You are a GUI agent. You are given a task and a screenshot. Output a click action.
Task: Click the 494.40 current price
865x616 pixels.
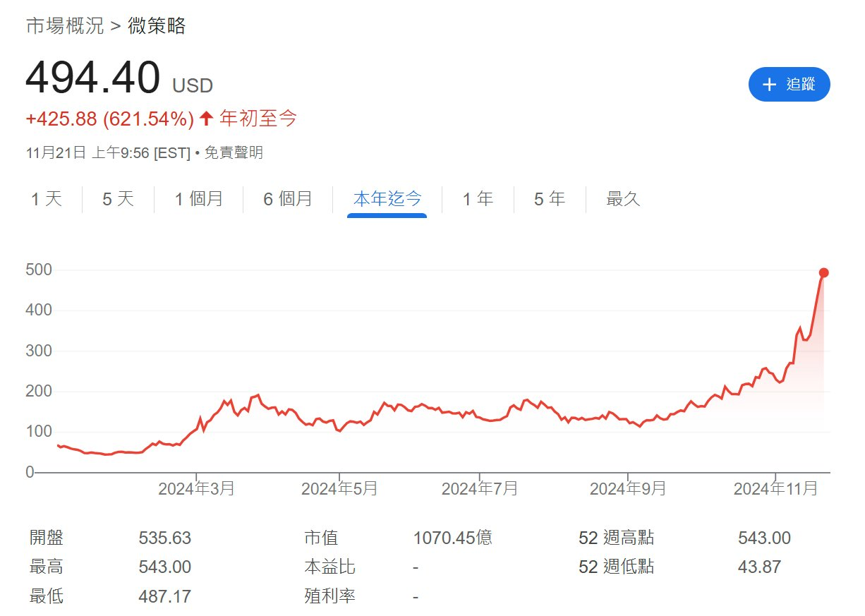[92, 78]
